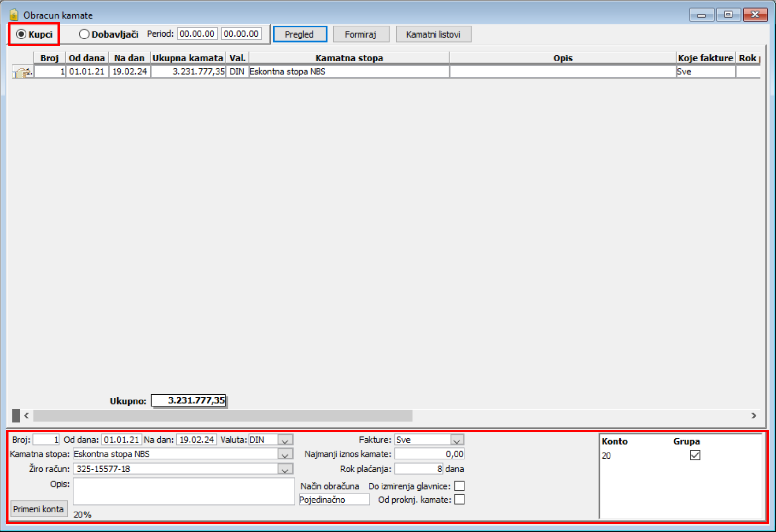
Task: Open the Žiro račun dropdown
Action: coord(285,469)
